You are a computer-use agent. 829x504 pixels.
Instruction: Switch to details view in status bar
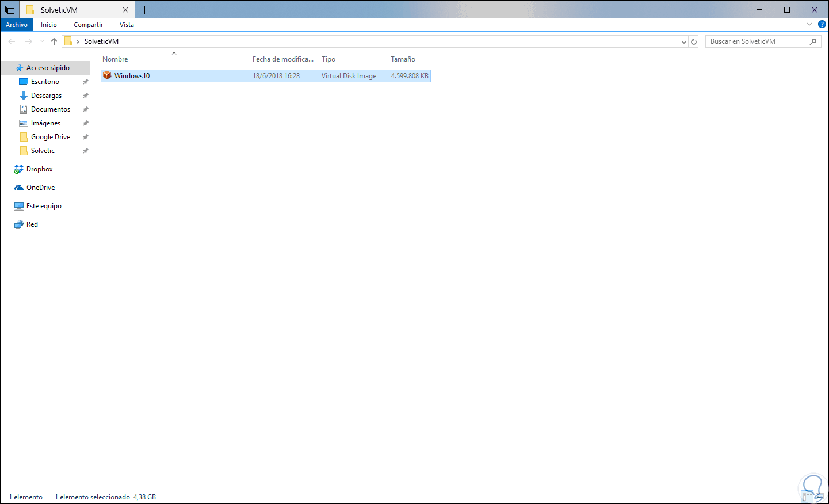pyautogui.click(x=808, y=497)
